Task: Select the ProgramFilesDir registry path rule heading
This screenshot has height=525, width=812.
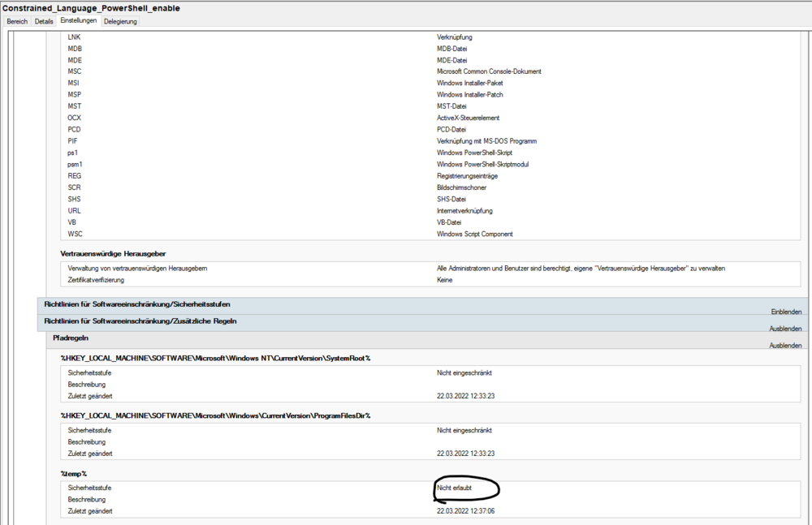Action: click(x=215, y=415)
